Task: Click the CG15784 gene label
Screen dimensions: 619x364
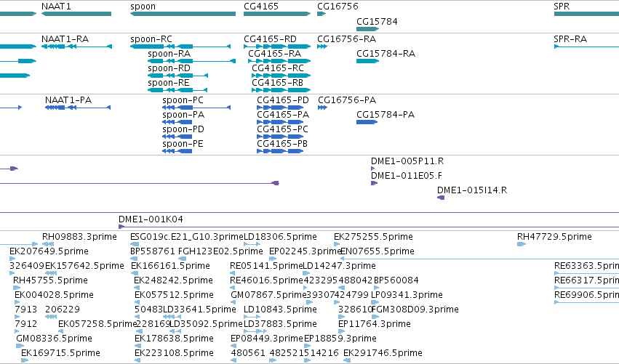Action: pyautogui.click(x=377, y=21)
